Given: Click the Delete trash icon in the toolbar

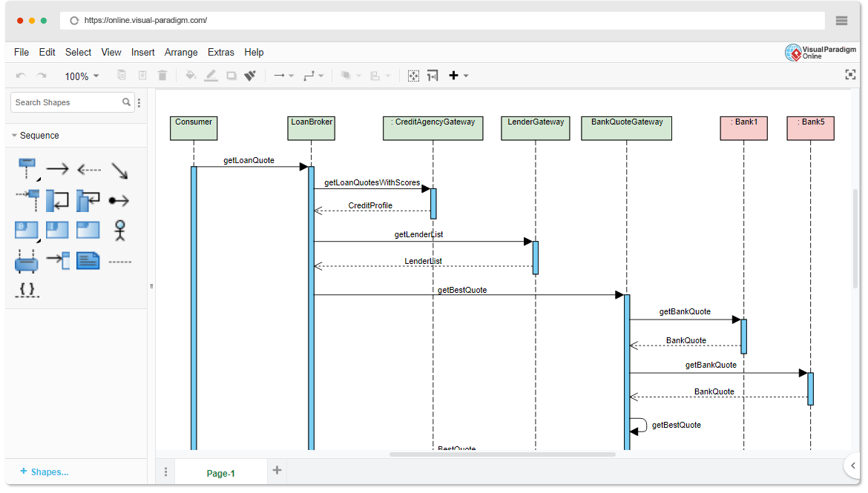Looking at the screenshot, I should 162,75.
